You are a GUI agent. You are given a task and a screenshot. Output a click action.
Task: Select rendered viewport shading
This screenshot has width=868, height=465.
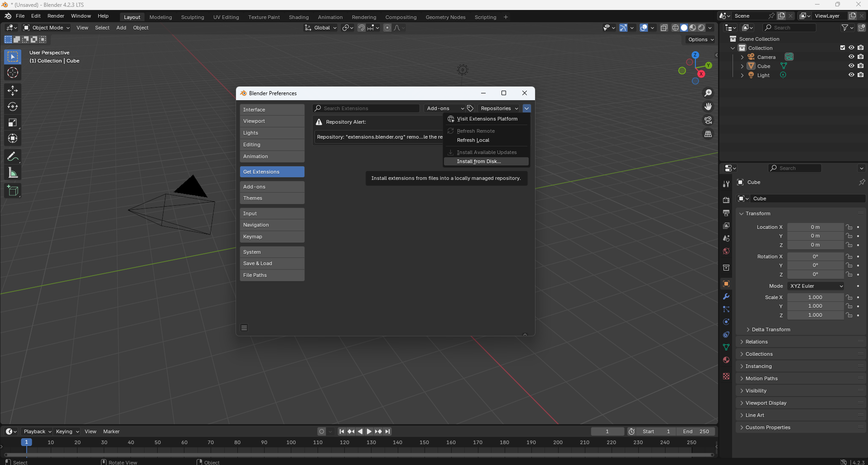pyautogui.click(x=701, y=28)
